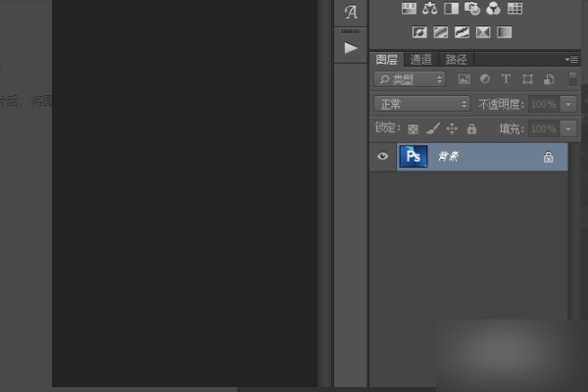Click the Channel Mixer adjustment icon
The height and width of the screenshot is (392, 588).
click(493, 9)
